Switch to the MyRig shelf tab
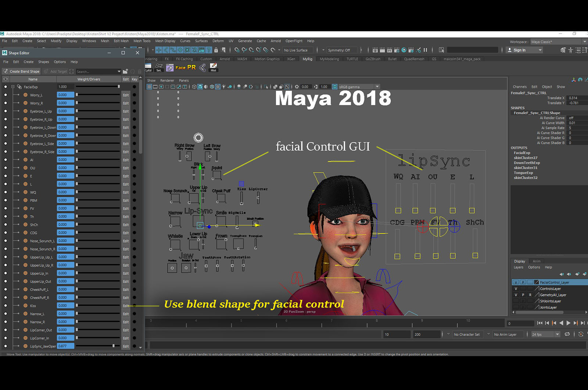 coord(307,59)
